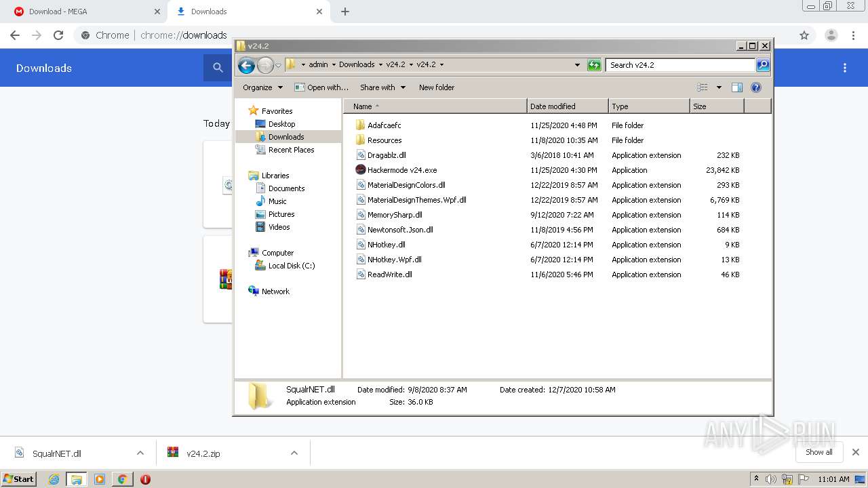The width and height of the screenshot is (868, 488).
Task: Select the Dragablz.dll file icon
Action: click(x=361, y=155)
